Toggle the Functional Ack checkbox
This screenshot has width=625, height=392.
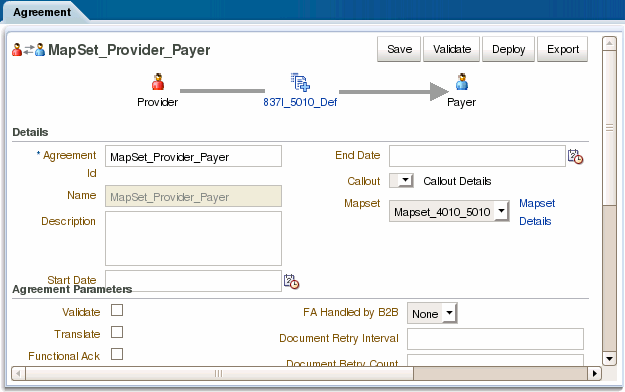[x=117, y=354]
